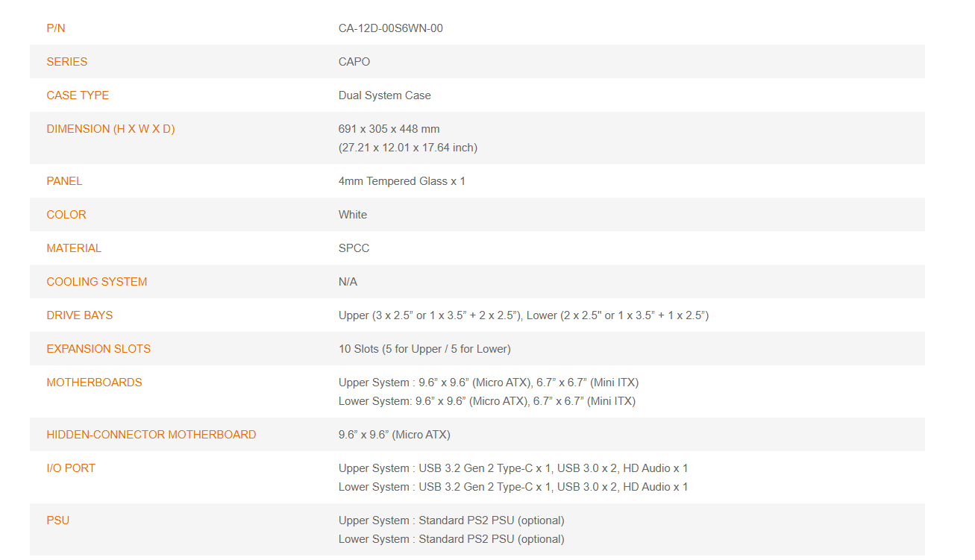Select the part number CA-12D-00S6WN-00
The image size is (975, 560).
(391, 28)
